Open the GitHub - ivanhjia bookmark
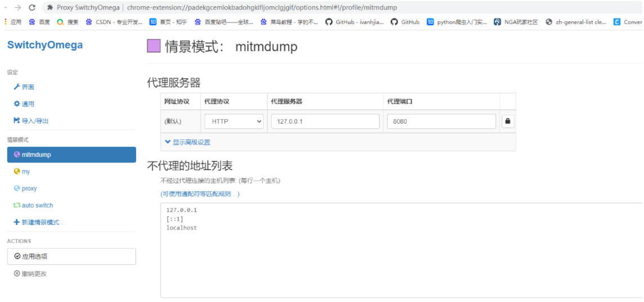The image size is (644, 302). coord(355,22)
